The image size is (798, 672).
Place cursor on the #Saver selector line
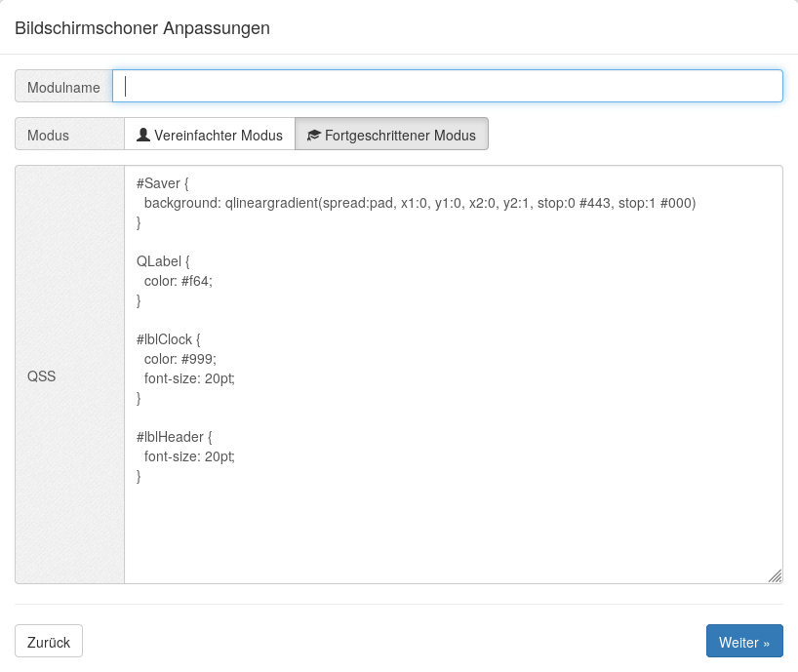[163, 183]
